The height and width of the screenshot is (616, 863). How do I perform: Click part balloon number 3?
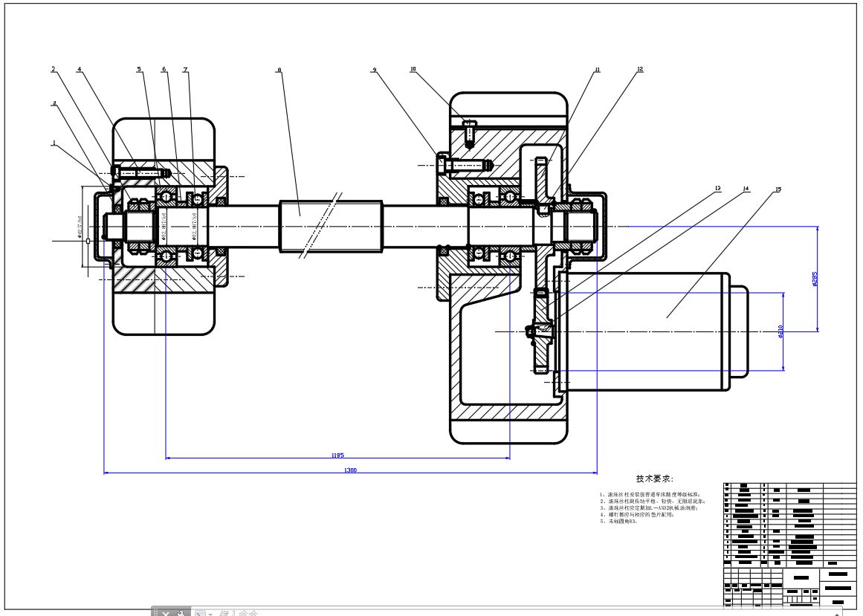click(54, 69)
